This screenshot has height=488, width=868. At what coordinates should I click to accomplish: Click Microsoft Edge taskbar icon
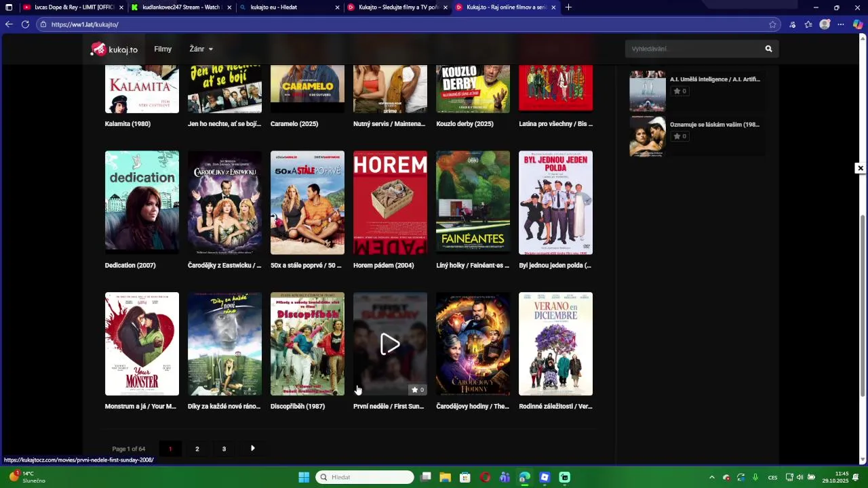[x=524, y=477]
